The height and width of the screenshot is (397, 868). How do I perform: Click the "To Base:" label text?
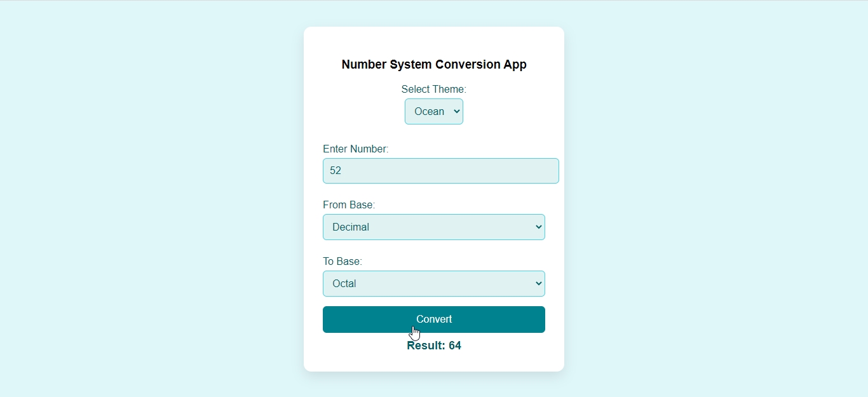click(x=342, y=261)
